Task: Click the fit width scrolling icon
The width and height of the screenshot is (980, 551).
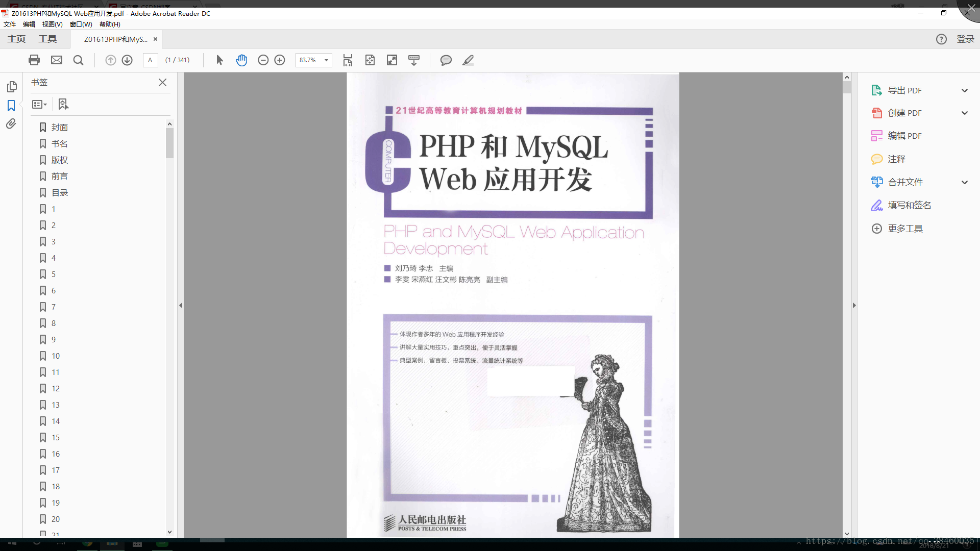Action: (348, 60)
